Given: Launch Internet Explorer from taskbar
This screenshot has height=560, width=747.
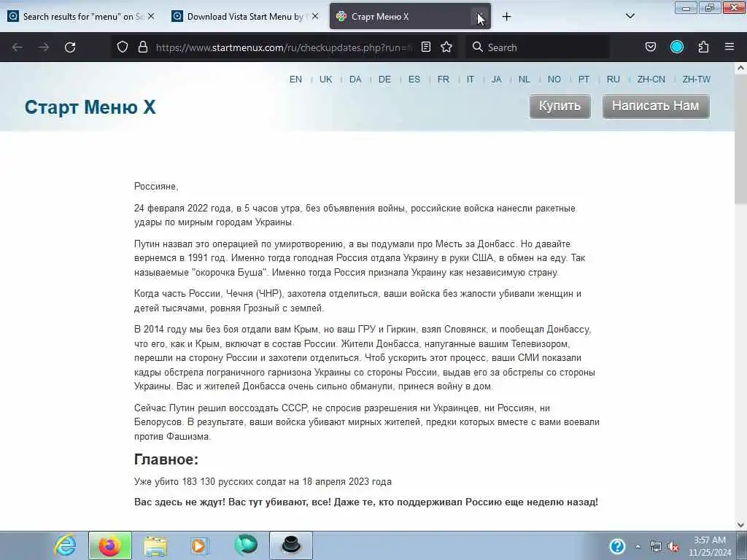Looking at the screenshot, I should (x=65, y=545).
